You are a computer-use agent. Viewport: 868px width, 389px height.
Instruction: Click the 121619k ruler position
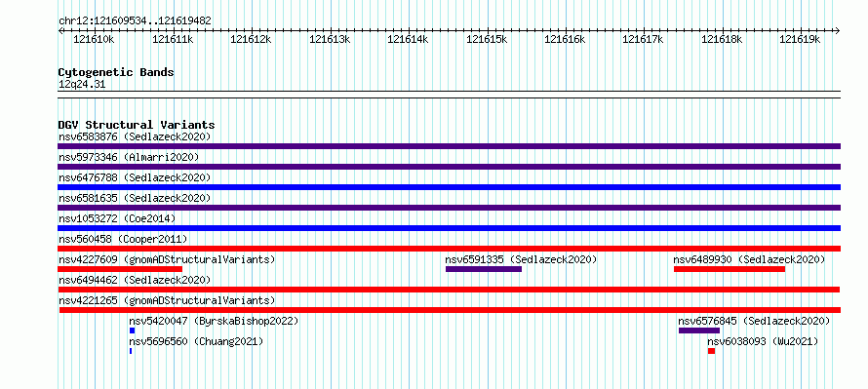pos(801,39)
